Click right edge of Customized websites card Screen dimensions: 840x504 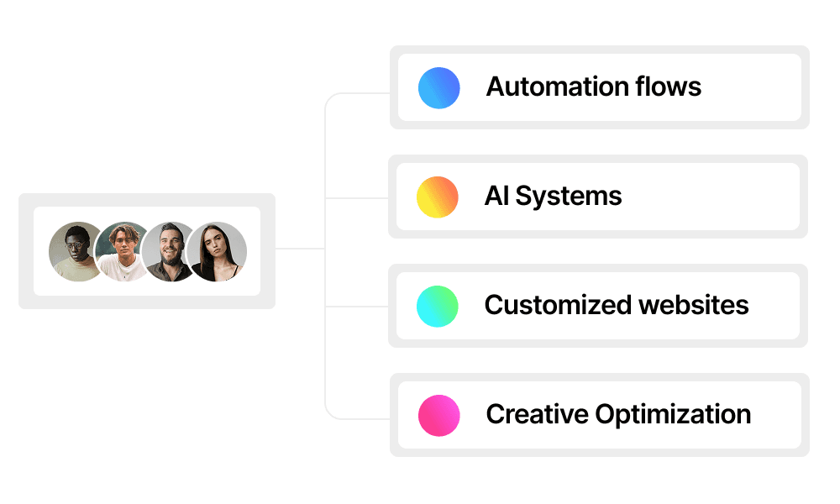tap(790, 306)
